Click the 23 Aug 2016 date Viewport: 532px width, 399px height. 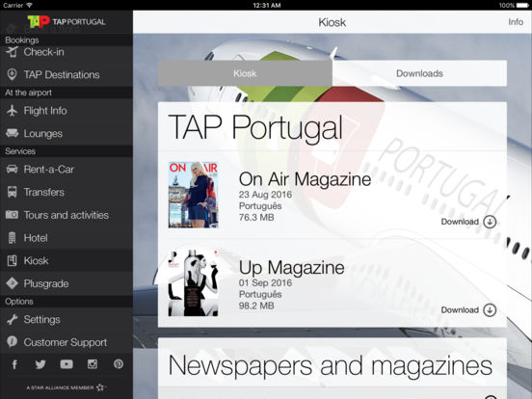coord(265,195)
